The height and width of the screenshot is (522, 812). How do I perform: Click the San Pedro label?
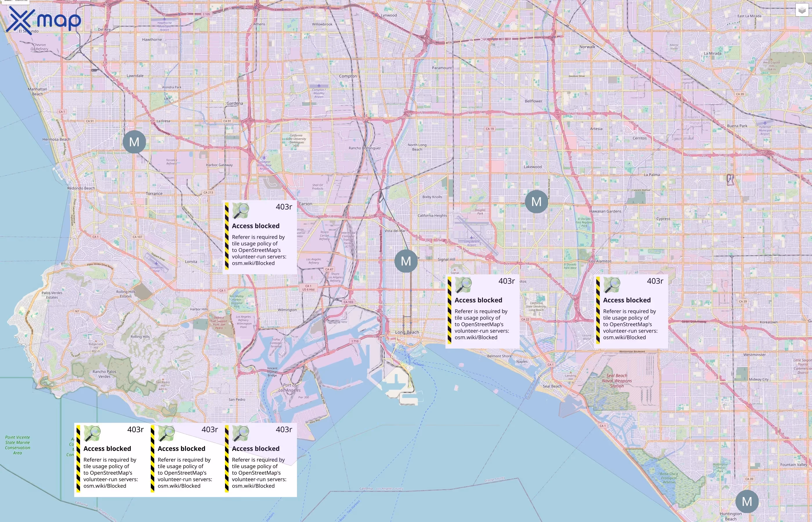coord(237,399)
